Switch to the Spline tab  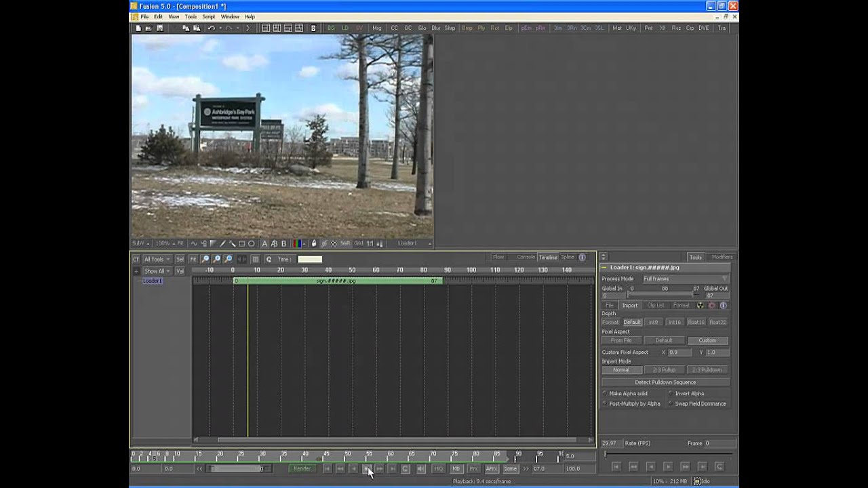click(567, 257)
